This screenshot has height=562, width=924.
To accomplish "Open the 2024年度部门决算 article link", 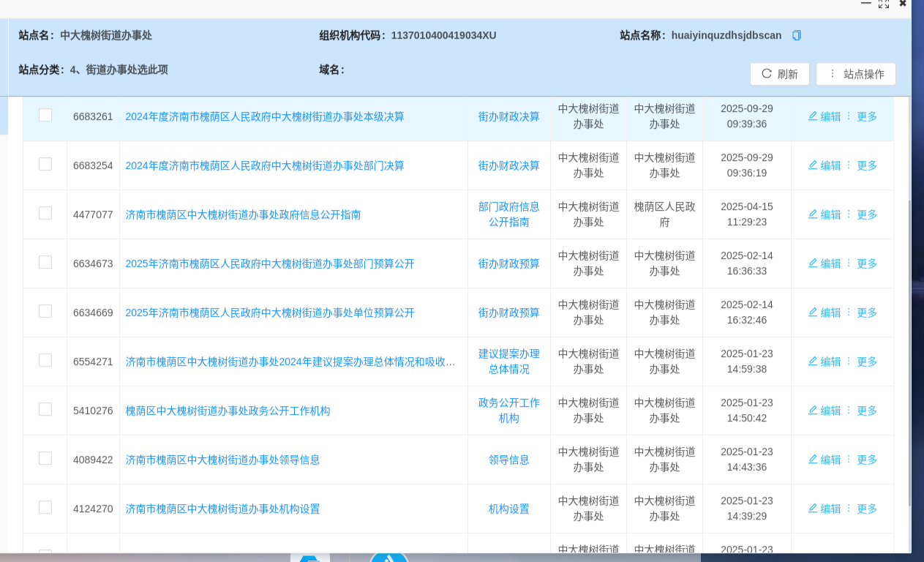I will click(266, 165).
